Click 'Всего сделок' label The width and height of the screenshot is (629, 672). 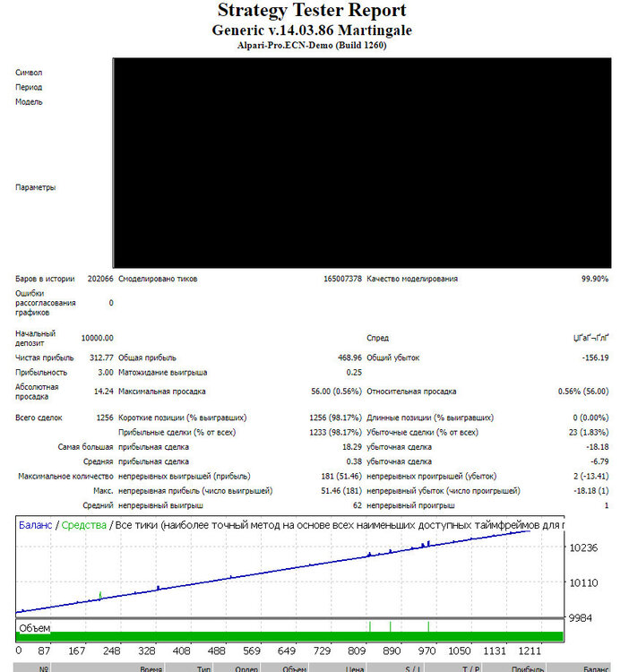[x=39, y=418]
